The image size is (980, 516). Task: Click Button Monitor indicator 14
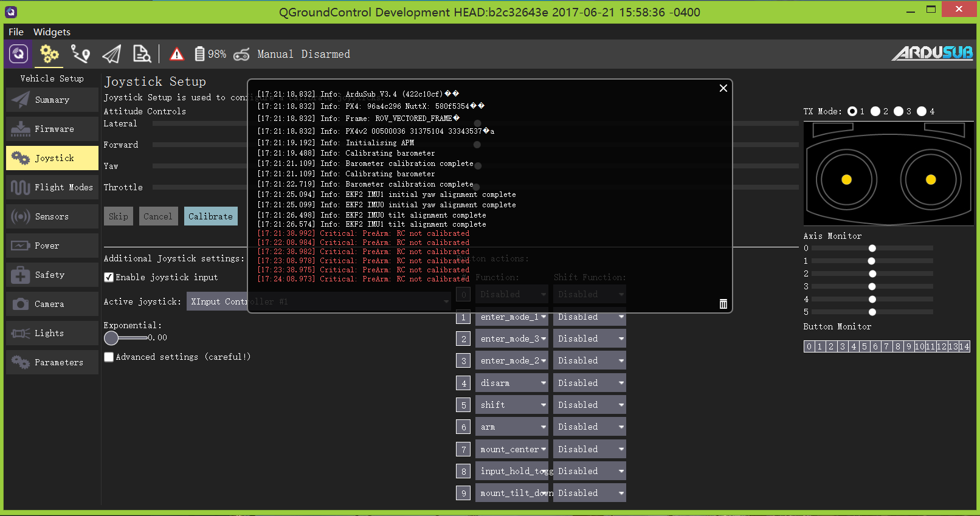point(964,346)
